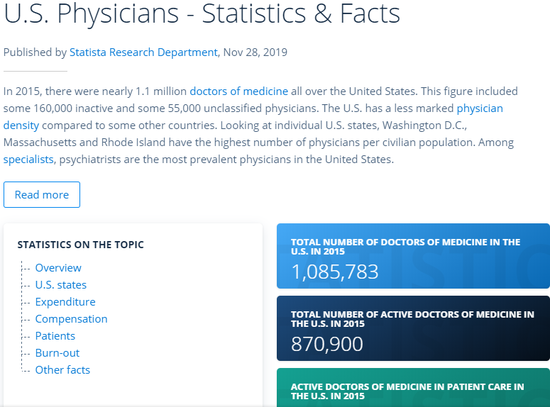Go to the Expenditure section
The width and height of the screenshot is (550, 407).
click(x=65, y=302)
